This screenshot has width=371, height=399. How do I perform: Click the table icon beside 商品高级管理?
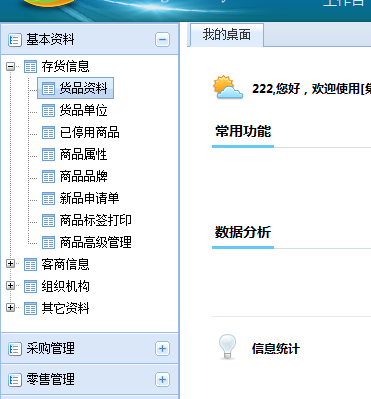tap(48, 243)
